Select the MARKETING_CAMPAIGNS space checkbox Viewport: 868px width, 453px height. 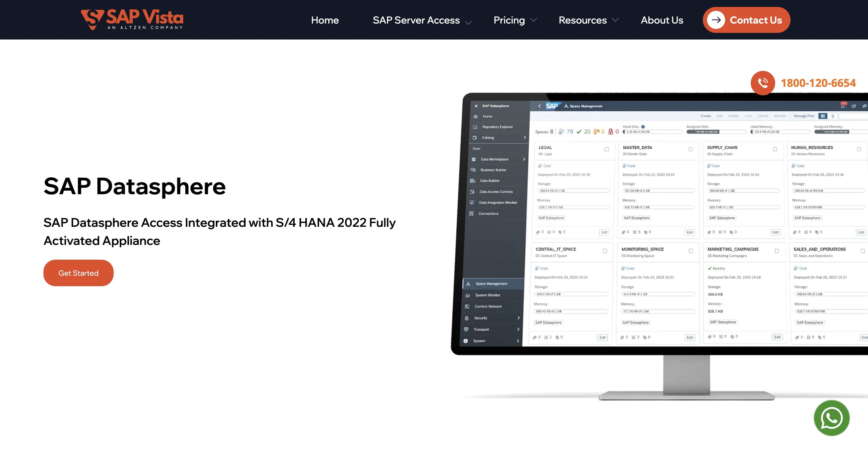pyautogui.click(x=777, y=251)
